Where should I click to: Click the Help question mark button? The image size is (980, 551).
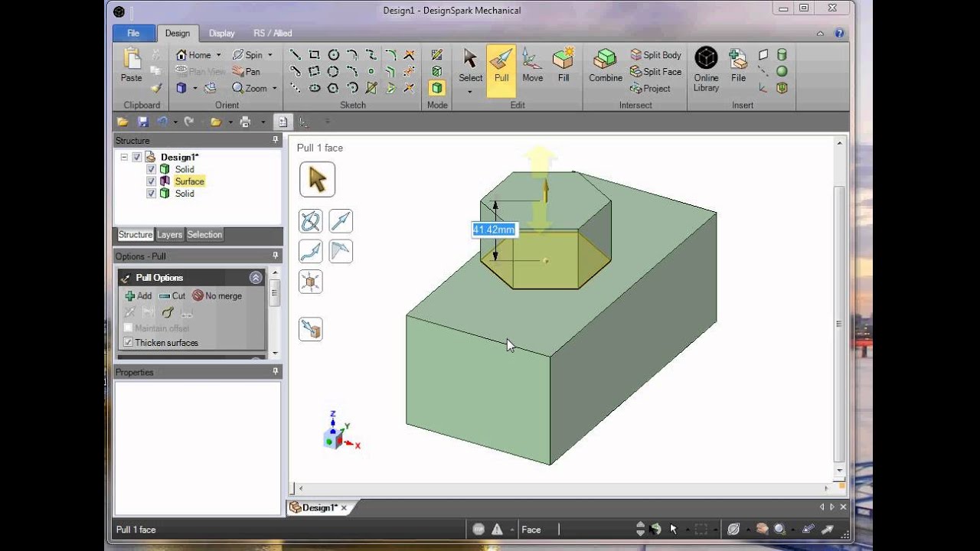[x=839, y=34]
